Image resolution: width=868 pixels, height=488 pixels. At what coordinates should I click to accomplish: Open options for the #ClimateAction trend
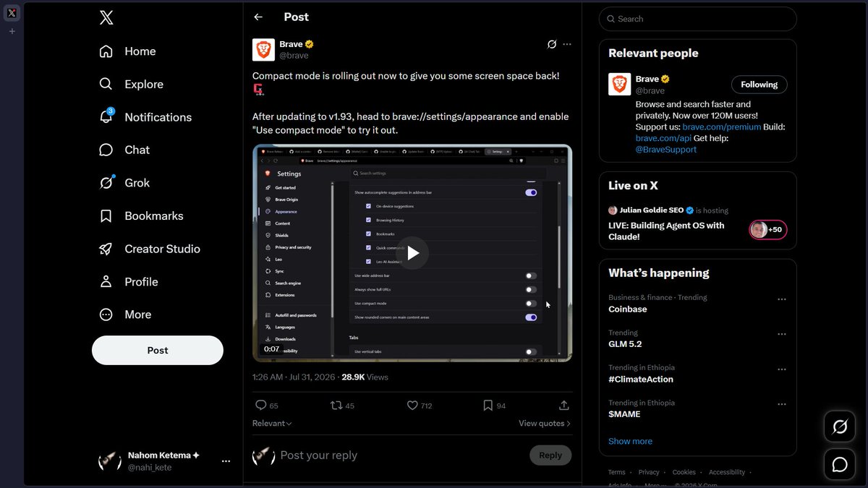pyautogui.click(x=781, y=369)
